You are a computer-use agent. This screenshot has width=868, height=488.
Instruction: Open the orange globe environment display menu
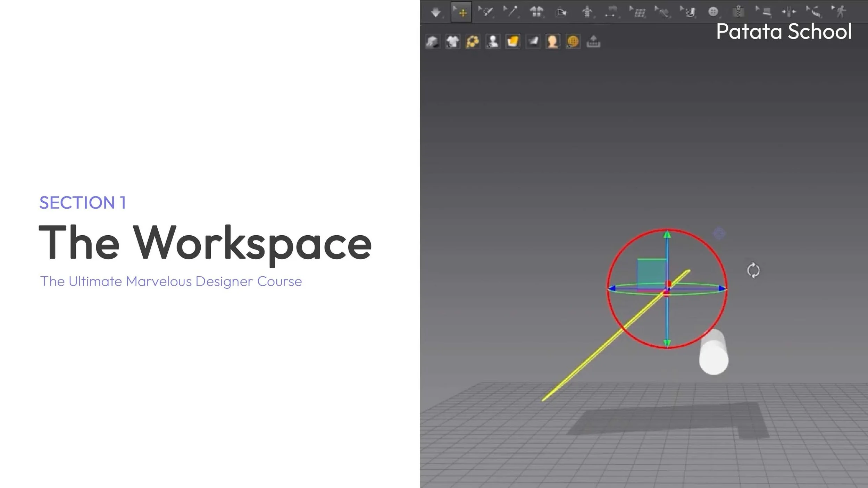(x=573, y=42)
